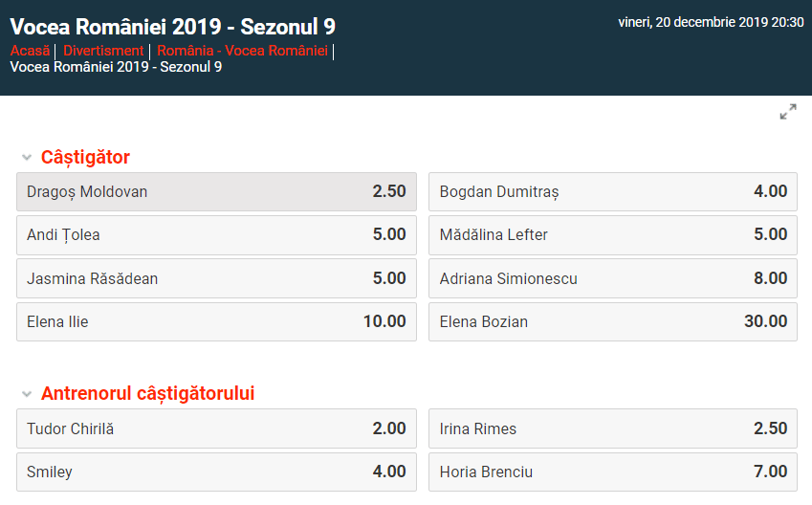This screenshot has height=505, width=812.
Task: Collapse the Câștigător section chevron
Action: coord(27,157)
